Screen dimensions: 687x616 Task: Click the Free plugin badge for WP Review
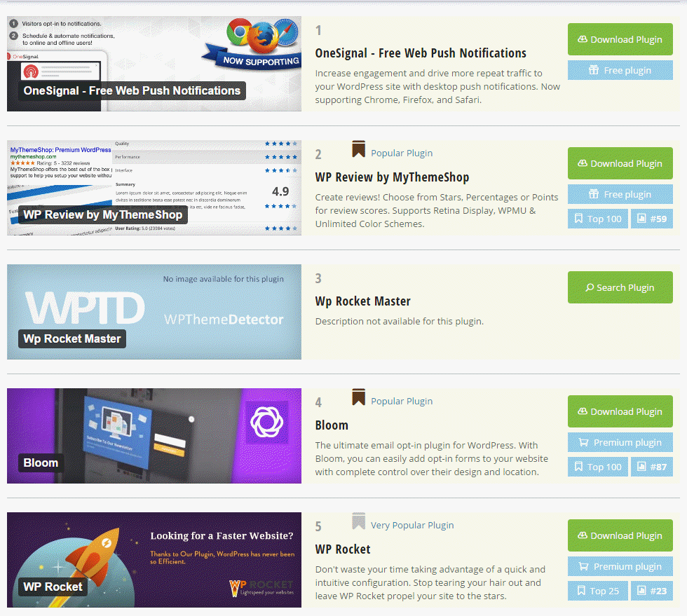coord(620,194)
